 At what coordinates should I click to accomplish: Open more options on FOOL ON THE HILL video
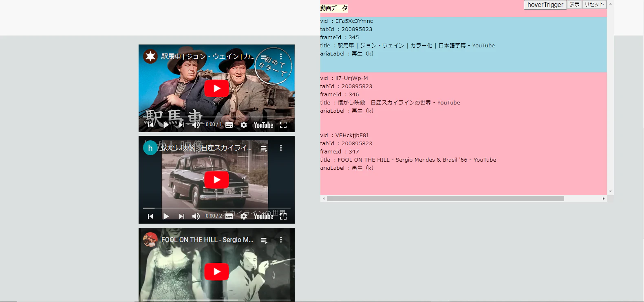point(281,240)
